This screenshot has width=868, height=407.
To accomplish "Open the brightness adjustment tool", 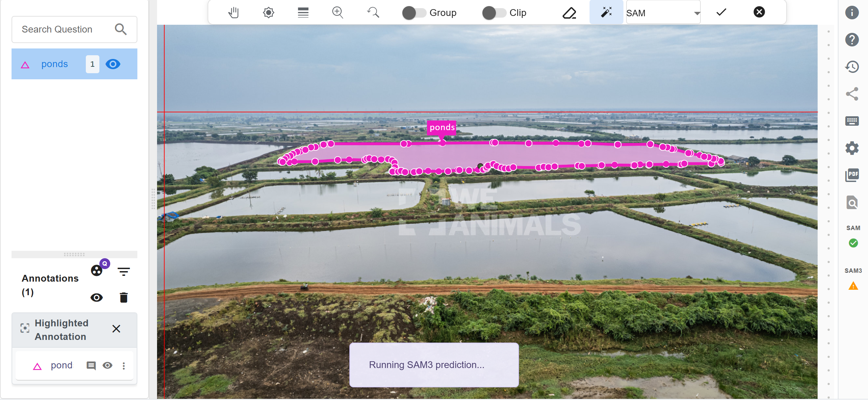I will pos(268,13).
